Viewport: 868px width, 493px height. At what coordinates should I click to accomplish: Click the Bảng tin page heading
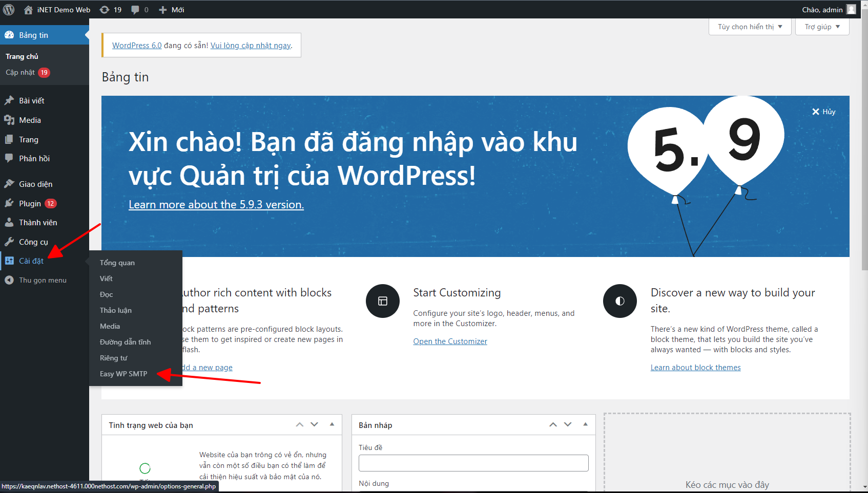[x=126, y=77]
